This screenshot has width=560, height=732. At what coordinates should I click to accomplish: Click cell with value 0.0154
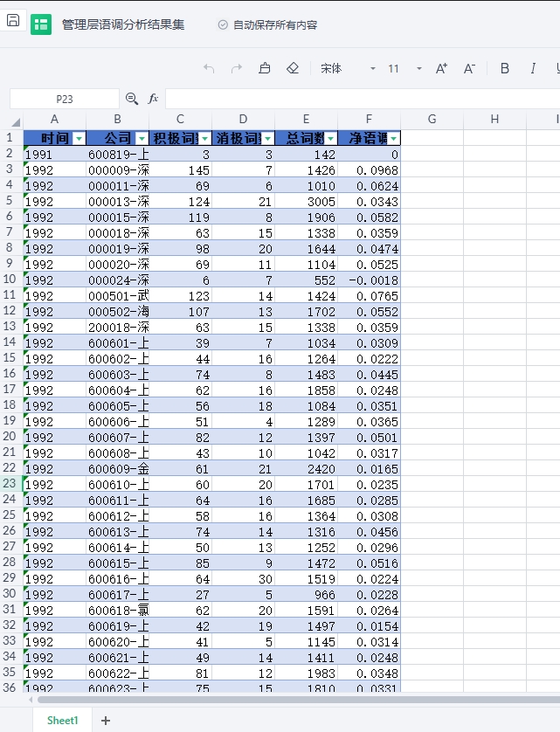pyautogui.click(x=369, y=626)
